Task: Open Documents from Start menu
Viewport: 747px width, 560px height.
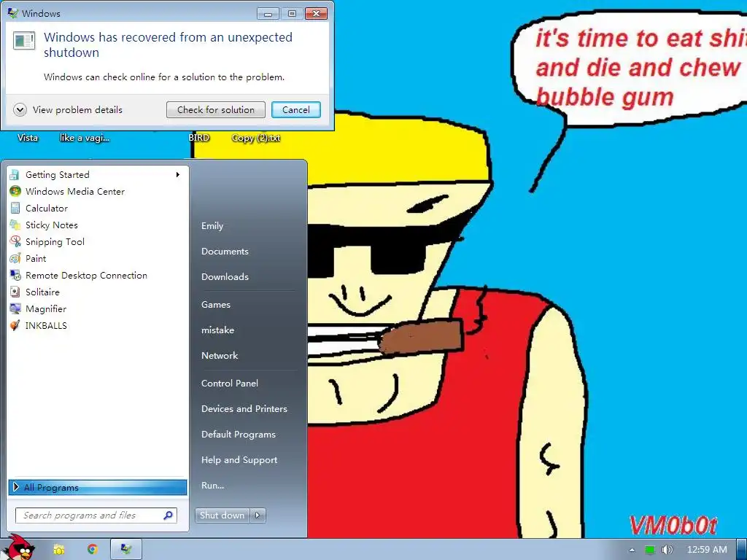Action: pos(225,252)
